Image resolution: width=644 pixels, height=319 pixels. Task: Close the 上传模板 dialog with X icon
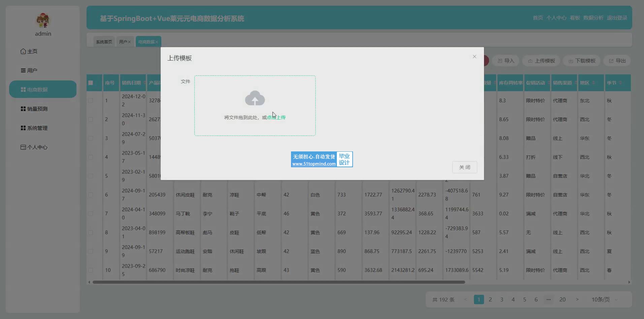coord(474,57)
